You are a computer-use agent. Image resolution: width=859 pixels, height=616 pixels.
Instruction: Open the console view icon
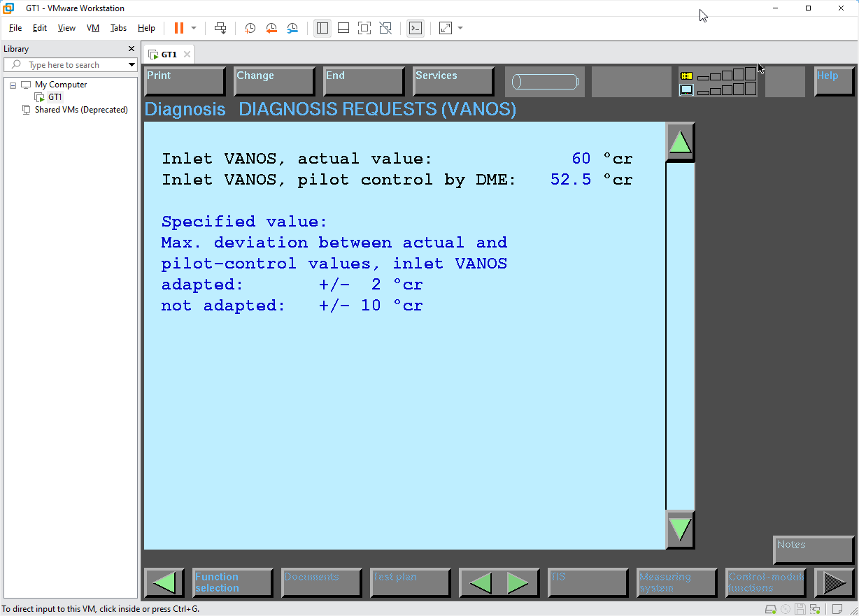[x=416, y=28]
